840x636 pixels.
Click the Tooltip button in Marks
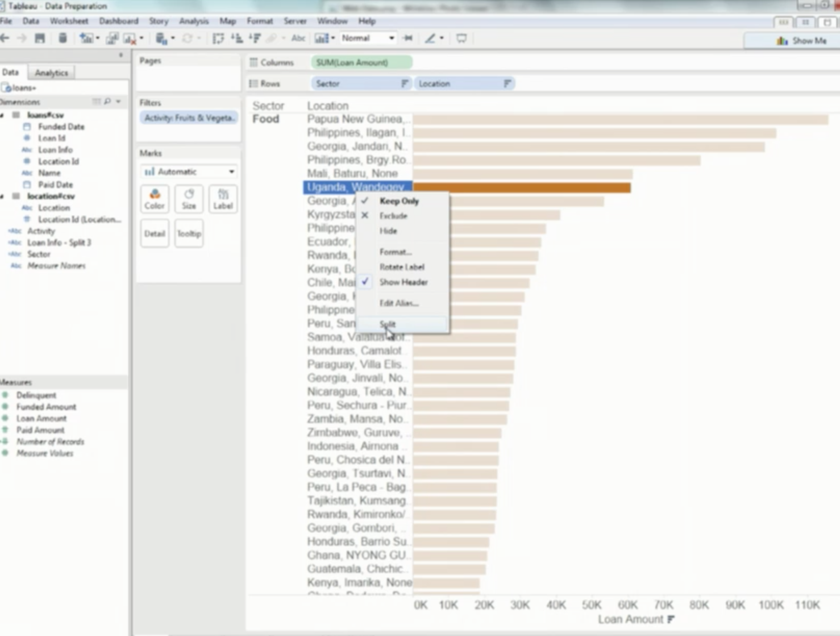pos(189,233)
